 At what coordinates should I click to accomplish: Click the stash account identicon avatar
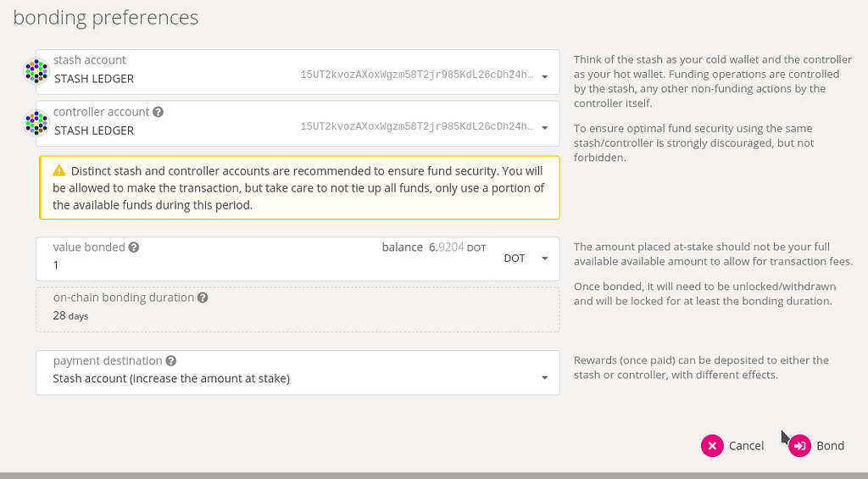pos(36,71)
